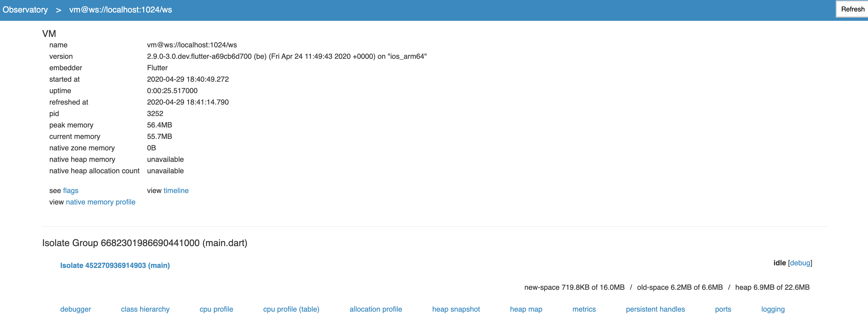Open the cpu profile (table) link
Screen dimensions: 868x334
pos(291,309)
